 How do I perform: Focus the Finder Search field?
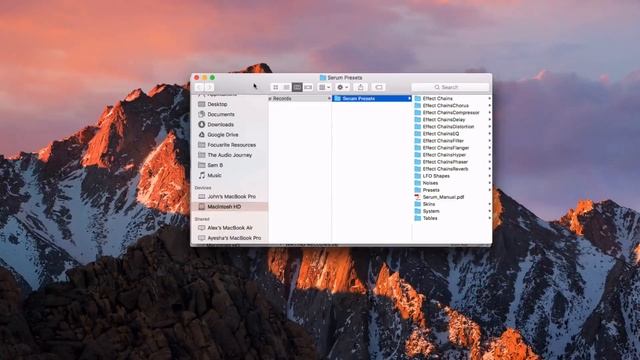point(450,87)
